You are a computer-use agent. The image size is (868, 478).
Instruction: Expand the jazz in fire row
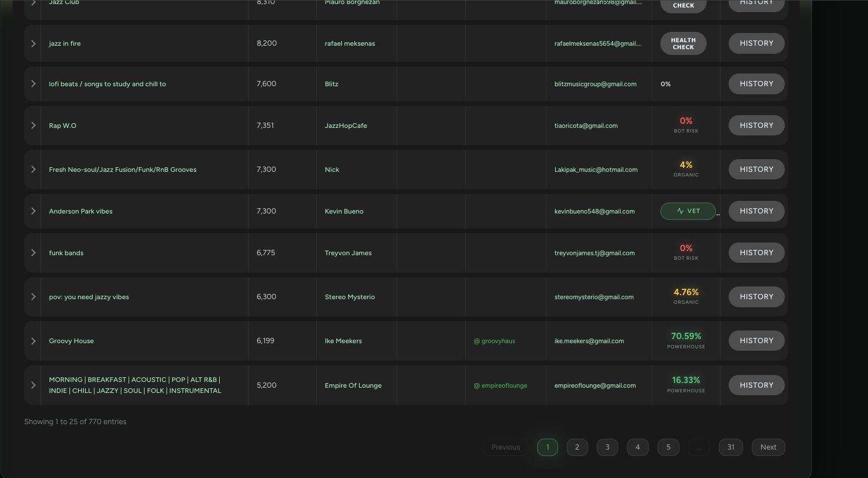pos(34,43)
